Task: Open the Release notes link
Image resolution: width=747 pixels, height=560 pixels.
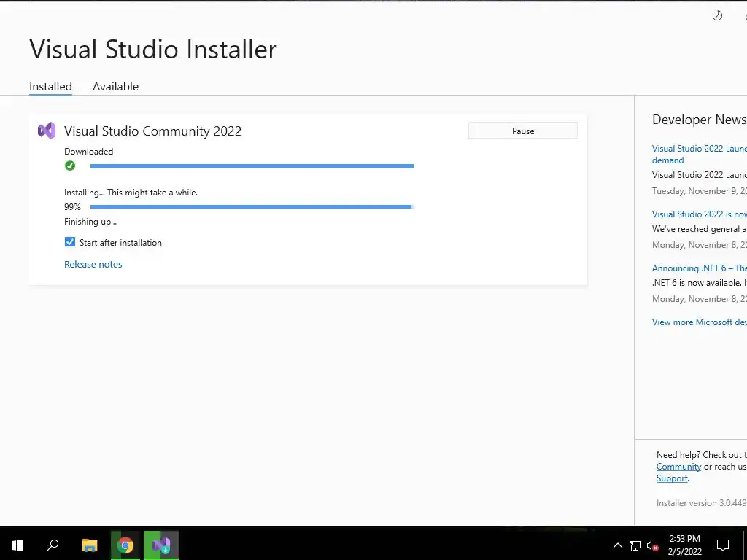Action: click(93, 264)
